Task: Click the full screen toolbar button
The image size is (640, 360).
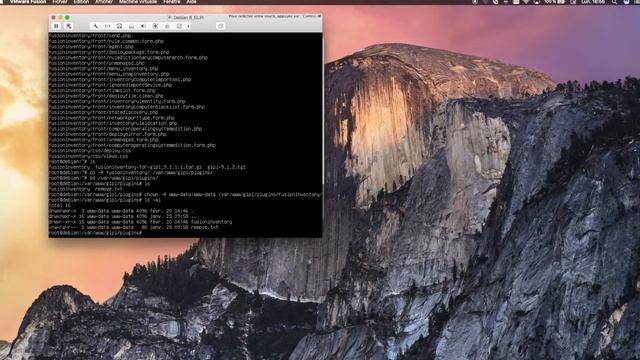Action: (220, 26)
